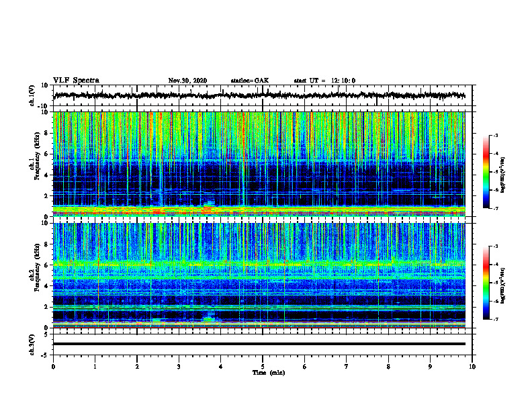The image size is (532, 411).
Task: Click the "ch.3(V)" axis label
Action: point(32,345)
